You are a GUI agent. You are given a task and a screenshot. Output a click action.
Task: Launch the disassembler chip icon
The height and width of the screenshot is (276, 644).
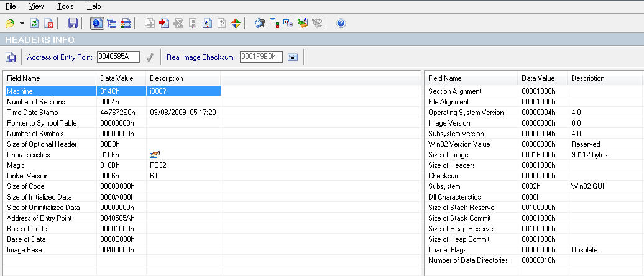click(260, 23)
